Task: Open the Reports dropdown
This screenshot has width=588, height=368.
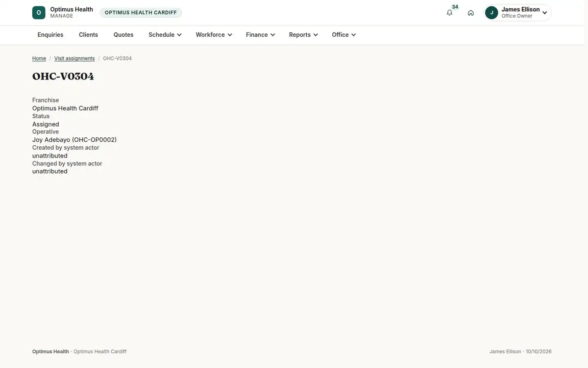Action: tap(303, 35)
